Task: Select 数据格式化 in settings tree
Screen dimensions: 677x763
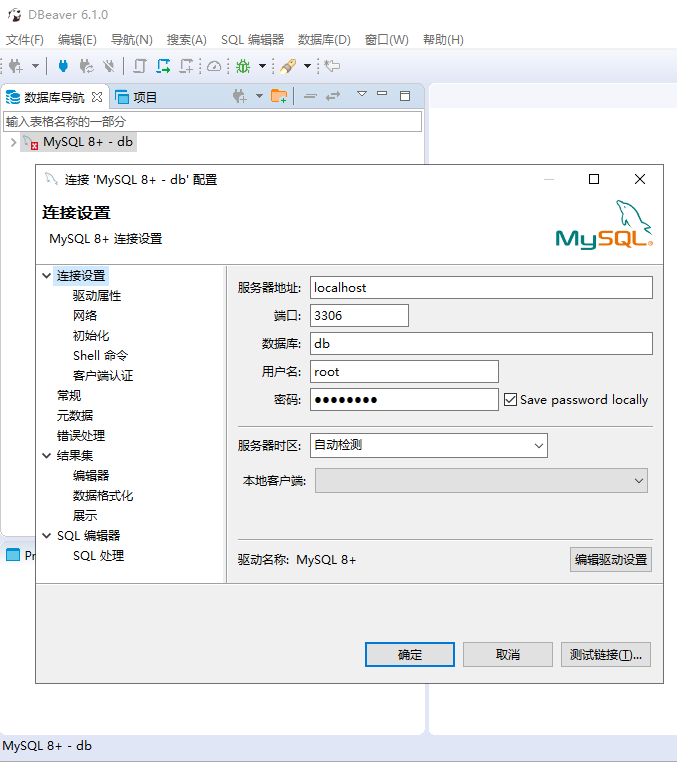Action: [103, 495]
